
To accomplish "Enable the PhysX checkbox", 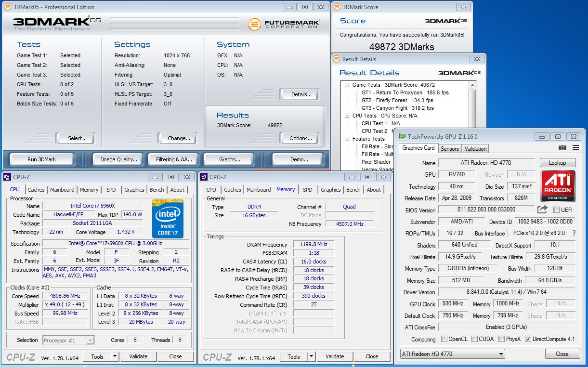I will (502, 339).
